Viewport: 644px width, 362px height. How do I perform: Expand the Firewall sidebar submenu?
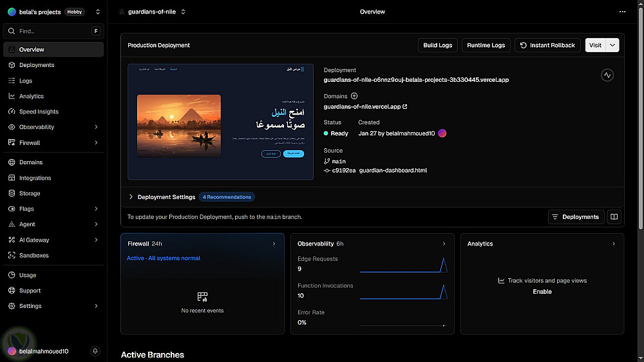96,142
